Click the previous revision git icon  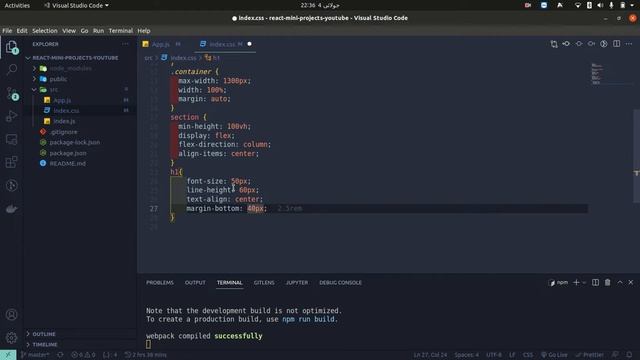pos(566,44)
